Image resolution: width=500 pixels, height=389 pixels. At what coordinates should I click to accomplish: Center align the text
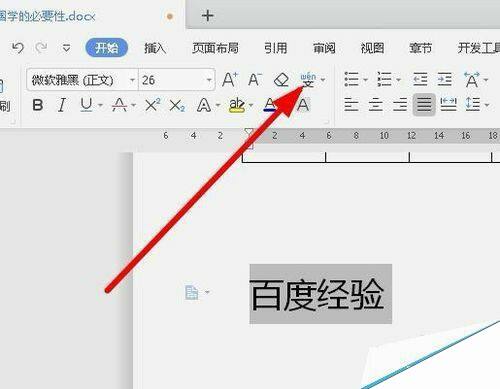(x=376, y=105)
